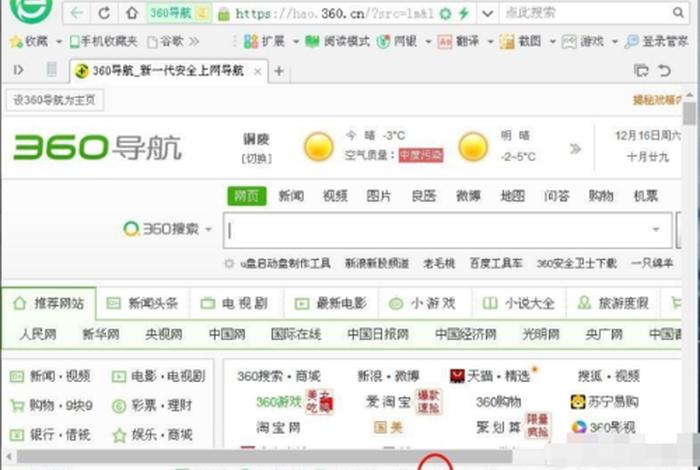Expand the 收藏 dropdown arrow
The image size is (700, 470).
58,42
